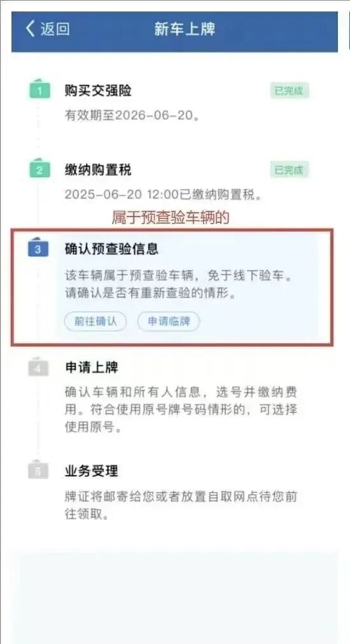Tap 已完成 status tag for 购买交强险
Image resolution: width=350 pixels, height=644 pixels.
coord(290,90)
